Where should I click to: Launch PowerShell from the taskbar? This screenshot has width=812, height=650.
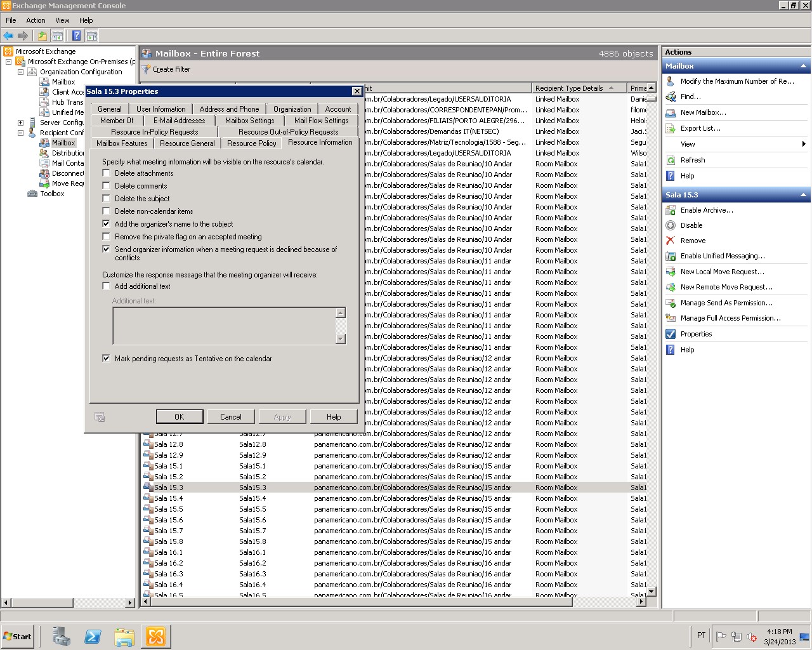point(93,636)
